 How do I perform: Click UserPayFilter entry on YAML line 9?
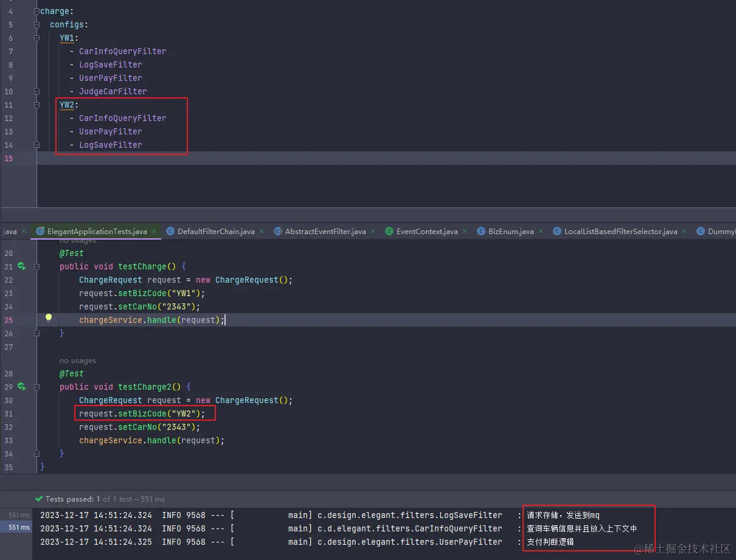(x=110, y=78)
